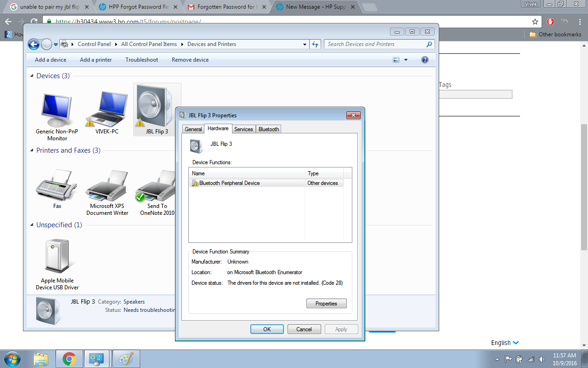Select the Generic Non-PnP Monitor device
Screen dimensions: 588x368
tap(57, 117)
